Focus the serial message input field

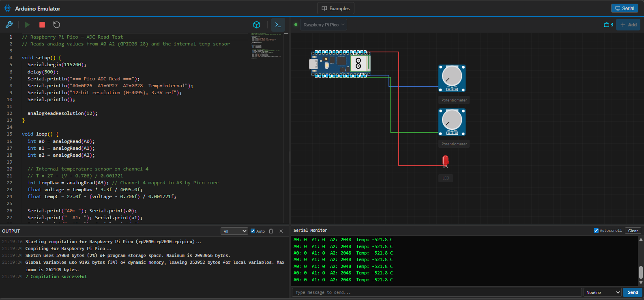[x=436, y=292]
